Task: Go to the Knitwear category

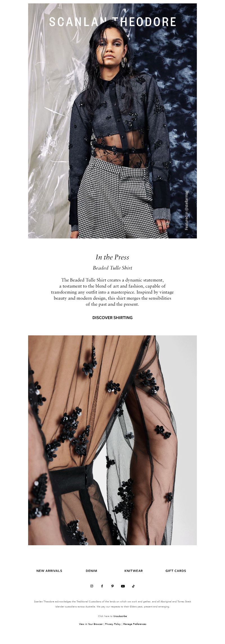Action: pyautogui.click(x=134, y=571)
